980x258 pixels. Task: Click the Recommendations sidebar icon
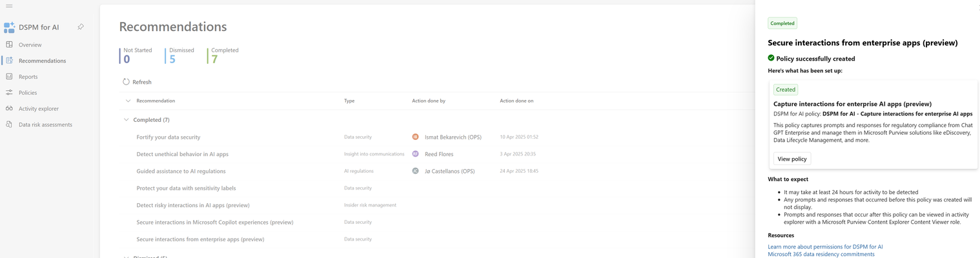tap(9, 61)
